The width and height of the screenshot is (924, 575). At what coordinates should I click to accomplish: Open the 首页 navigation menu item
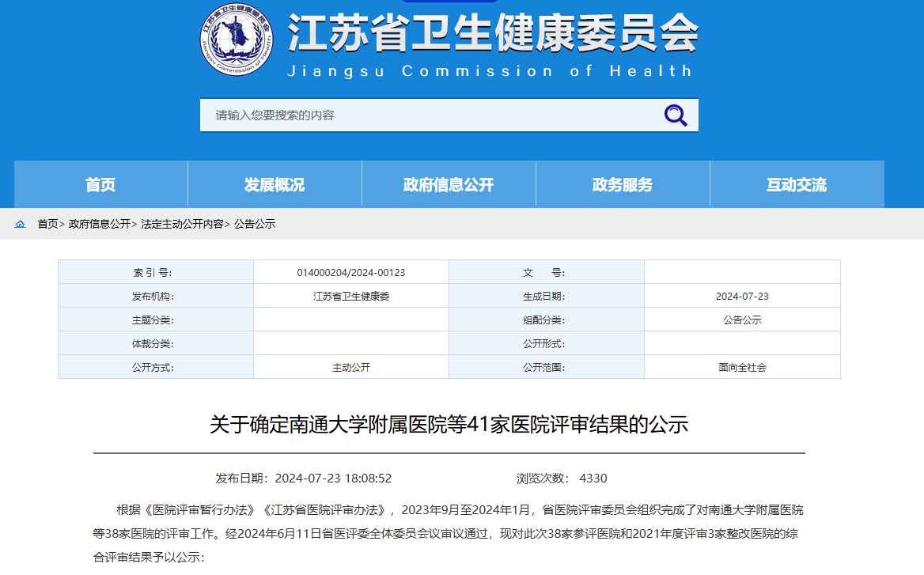point(101,184)
